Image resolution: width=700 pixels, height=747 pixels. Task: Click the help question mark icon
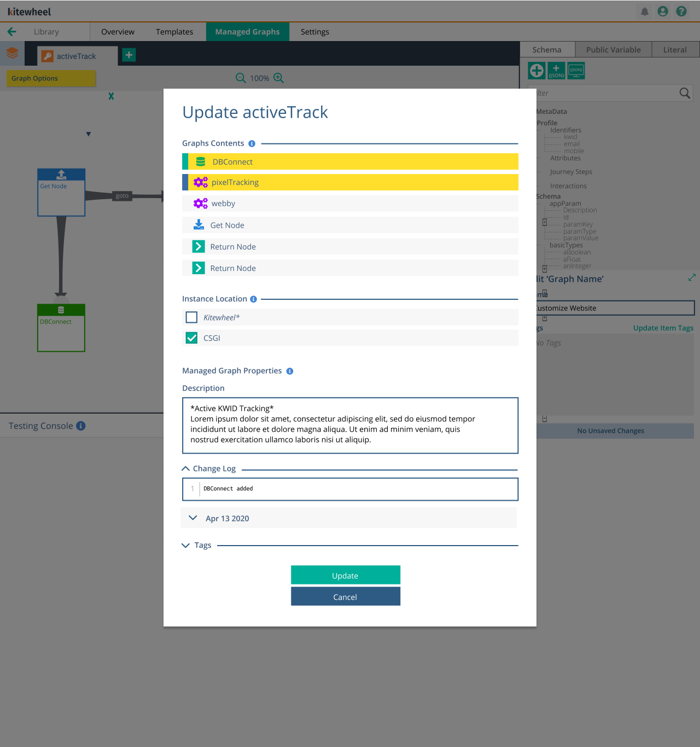click(681, 11)
